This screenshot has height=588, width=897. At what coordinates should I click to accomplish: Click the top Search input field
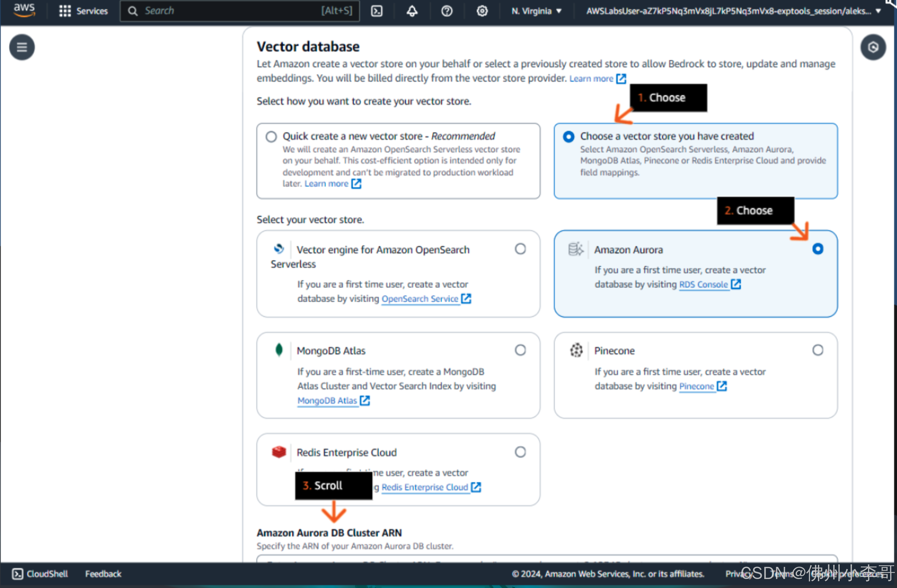pyautogui.click(x=240, y=11)
